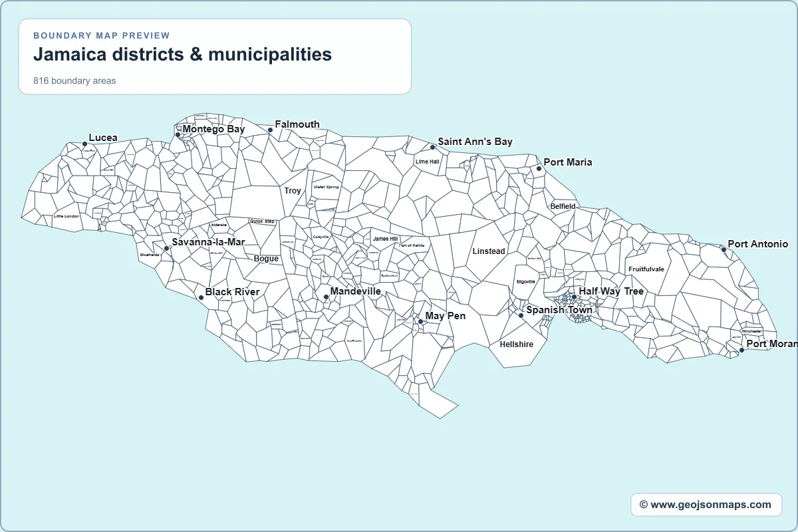Click the Saint Ann's Bay marker dot

coord(432,148)
